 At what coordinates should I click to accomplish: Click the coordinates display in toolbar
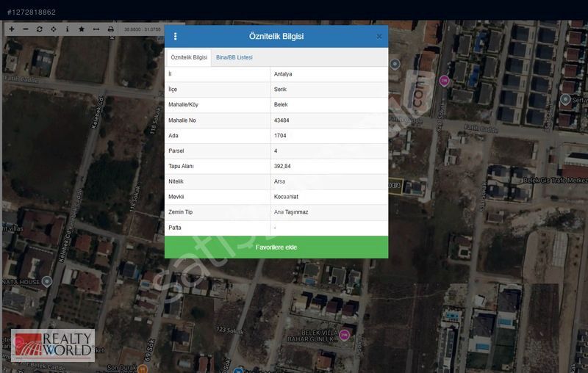click(143, 29)
